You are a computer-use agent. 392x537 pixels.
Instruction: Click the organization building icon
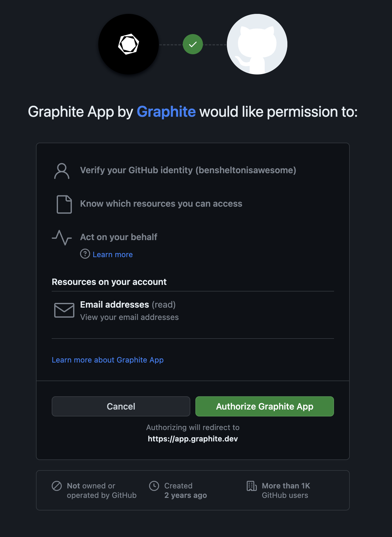tap(251, 486)
